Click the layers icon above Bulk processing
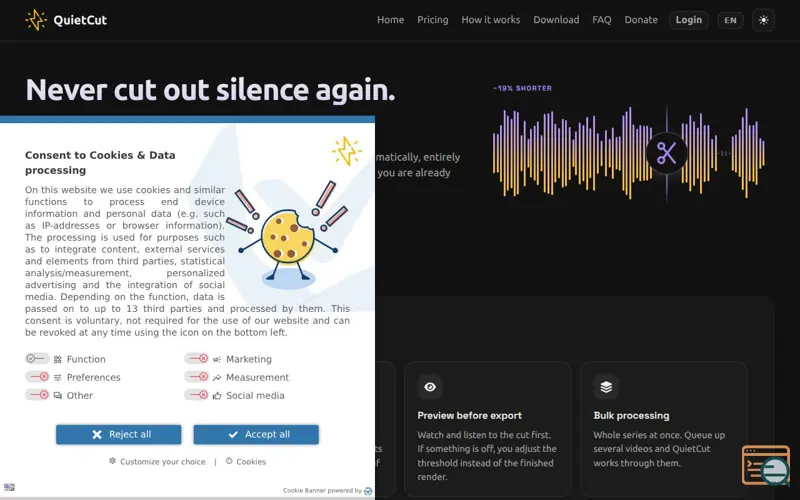The image size is (800, 500). (x=606, y=387)
